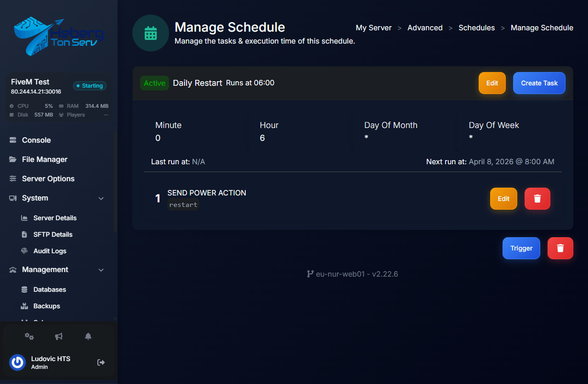Open announcements via the megaphone icon
Viewport: 588px width, 384px height.
59,336
